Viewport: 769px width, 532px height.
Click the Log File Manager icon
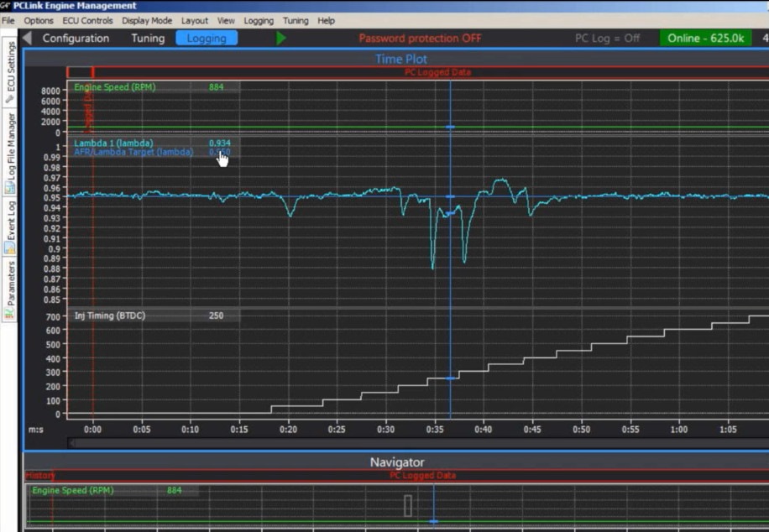point(9,187)
